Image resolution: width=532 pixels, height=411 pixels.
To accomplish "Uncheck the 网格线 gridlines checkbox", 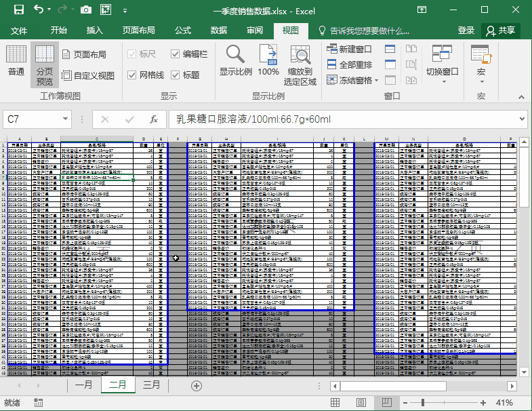I will pyautogui.click(x=132, y=75).
